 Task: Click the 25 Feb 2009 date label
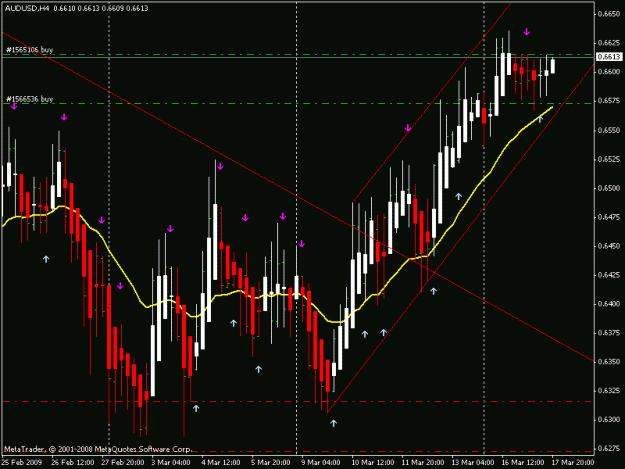click(22, 463)
